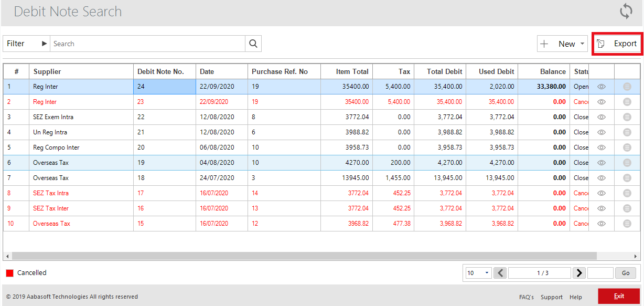Click the previous page arrow icon
The height and width of the screenshot is (306, 644).
coord(500,272)
